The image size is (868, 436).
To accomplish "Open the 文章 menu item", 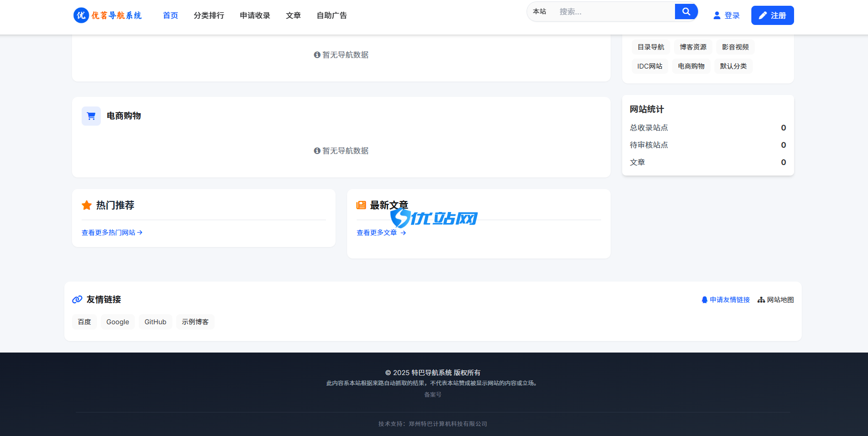I will [x=293, y=15].
